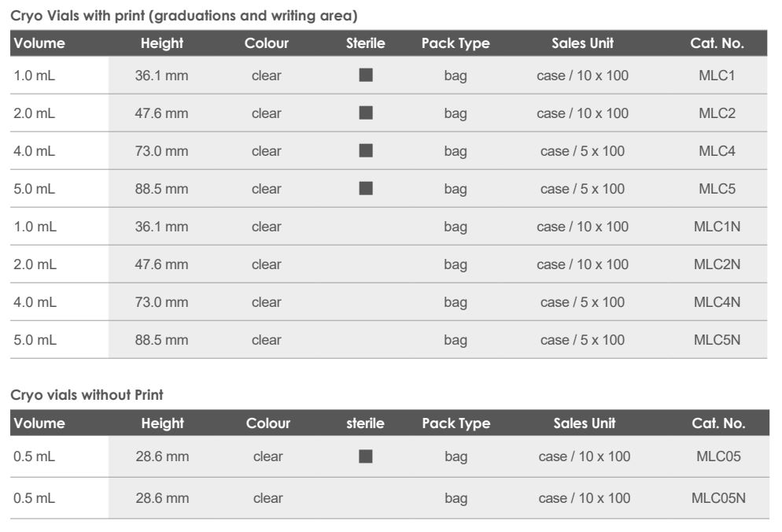Click the sterile square marker for MLC2

coord(366,113)
